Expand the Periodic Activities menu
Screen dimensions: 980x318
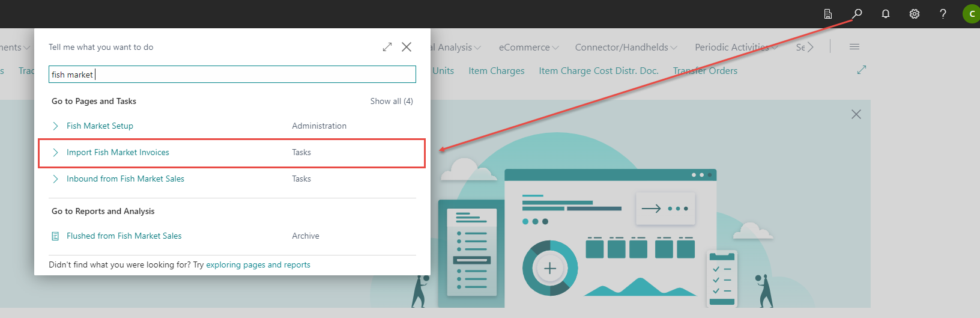[736, 47]
